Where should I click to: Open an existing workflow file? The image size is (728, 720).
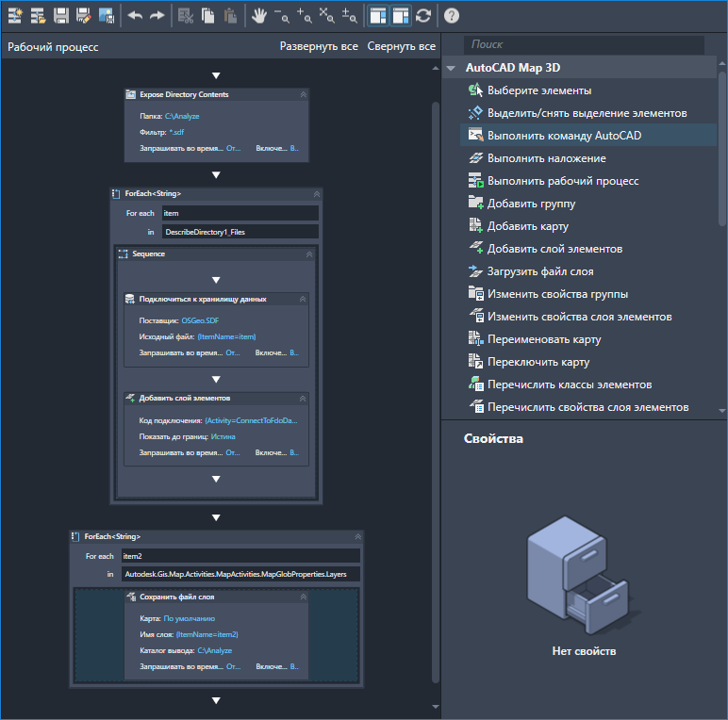[x=38, y=16]
